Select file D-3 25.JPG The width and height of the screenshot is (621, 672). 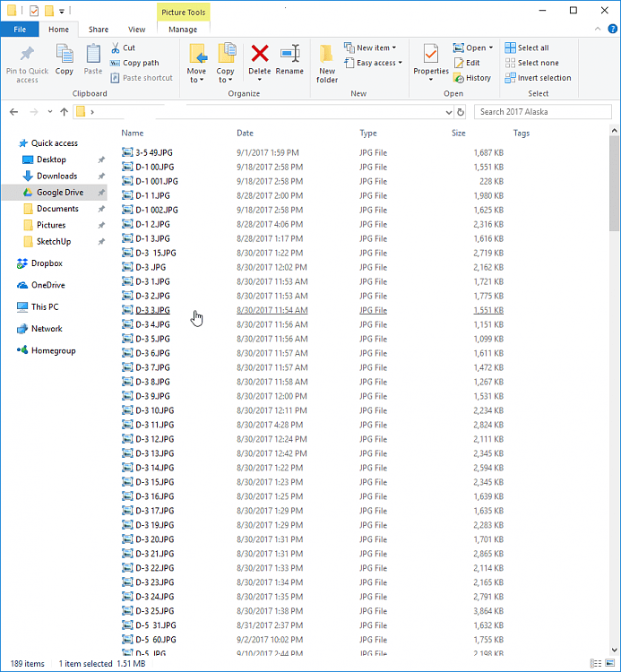(x=155, y=611)
